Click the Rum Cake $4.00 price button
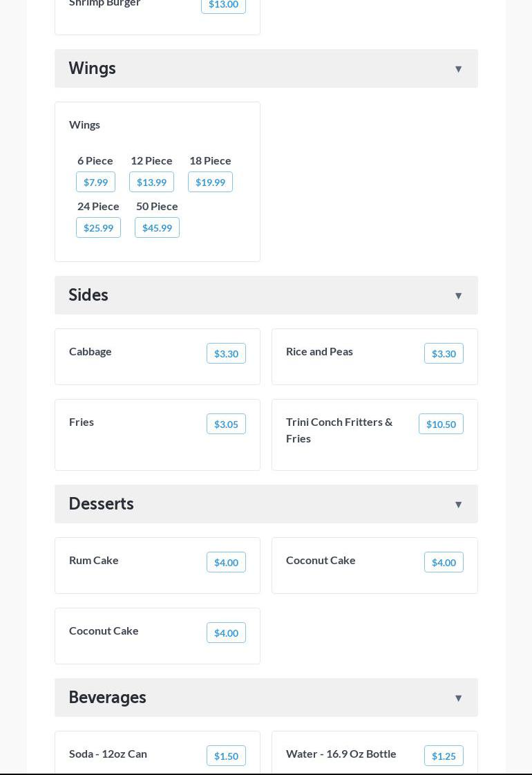The width and height of the screenshot is (532, 775). coord(226,562)
